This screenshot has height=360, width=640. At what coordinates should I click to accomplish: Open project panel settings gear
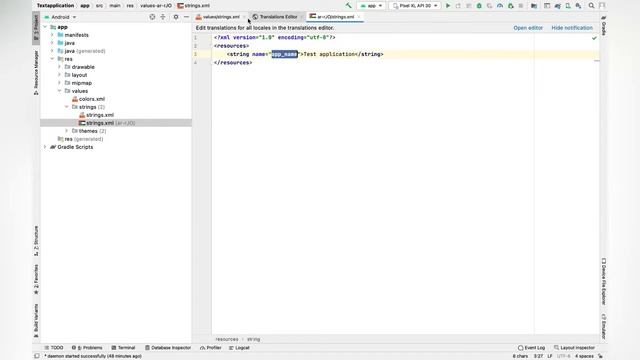[176, 17]
